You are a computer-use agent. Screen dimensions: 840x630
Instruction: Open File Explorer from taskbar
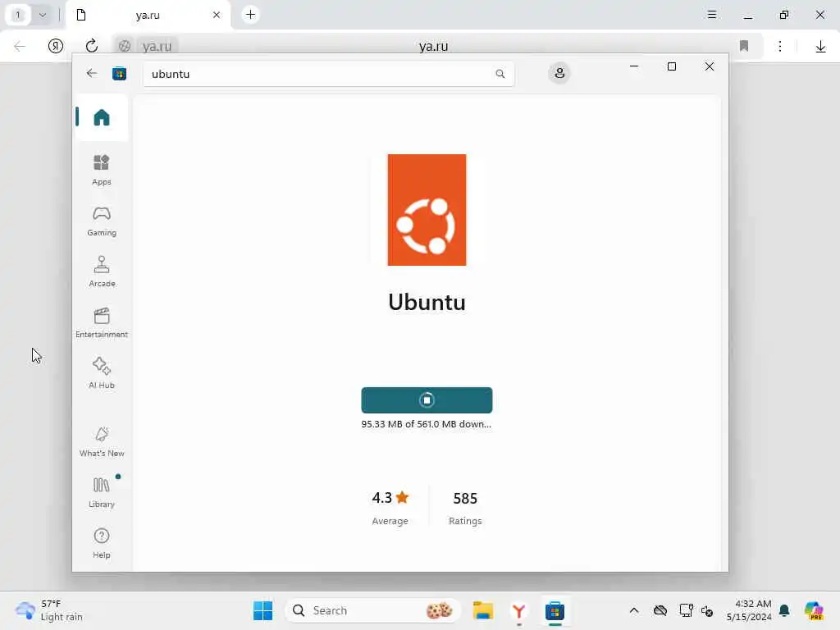pyautogui.click(x=482, y=610)
